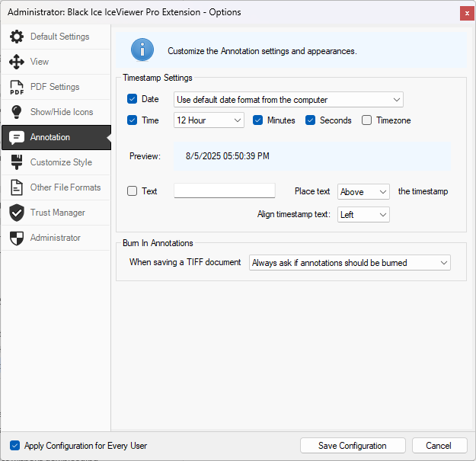Switch to the Administrator section
This screenshot has height=461, width=476.
pos(56,238)
